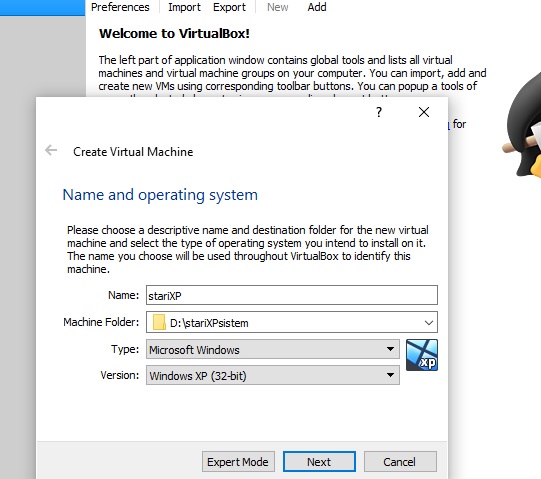Click Import in the VirtualBox toolbar
This screenshot has height=479, width=541.
pos(184,7)
